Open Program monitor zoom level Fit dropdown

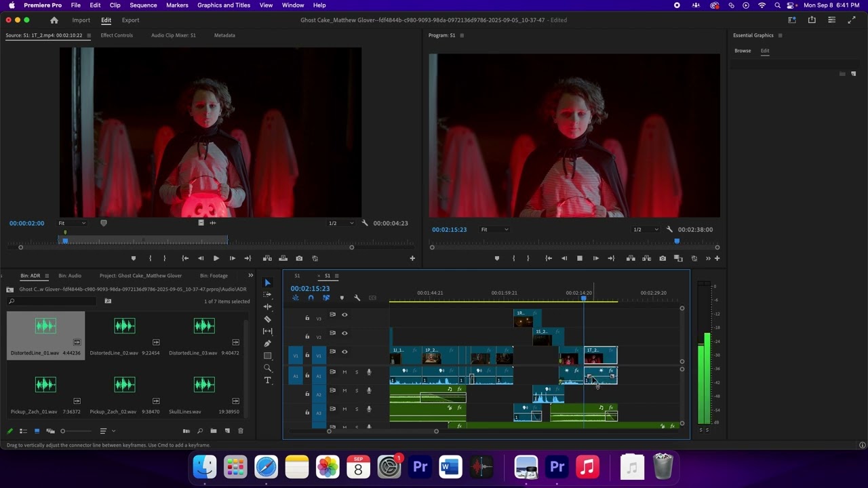click(x=494, y=229)
